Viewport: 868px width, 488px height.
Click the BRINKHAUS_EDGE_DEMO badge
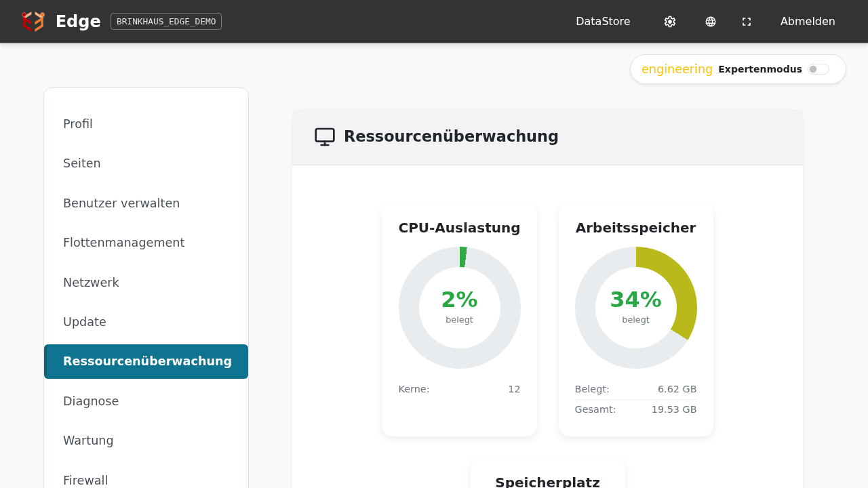(166, 22)
